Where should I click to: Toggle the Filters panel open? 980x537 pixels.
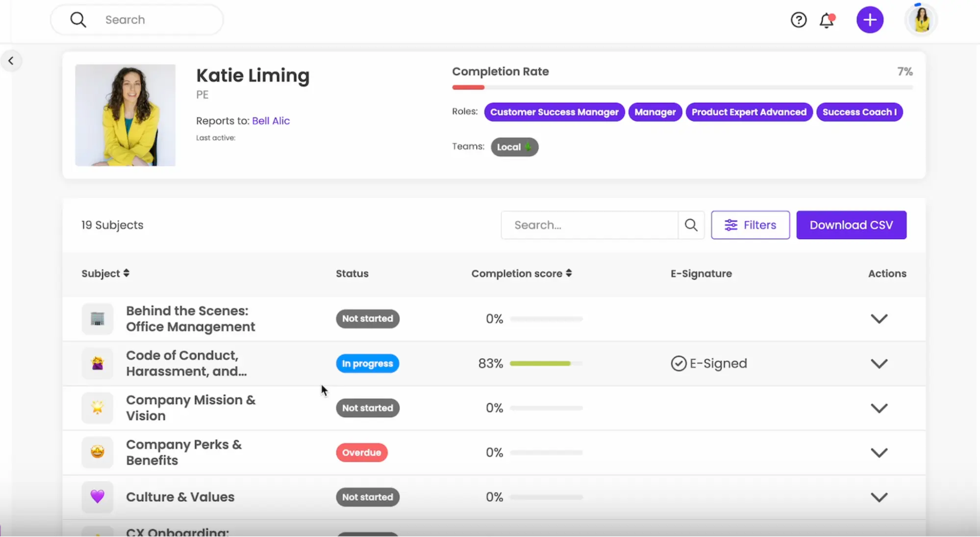[751, 225]
